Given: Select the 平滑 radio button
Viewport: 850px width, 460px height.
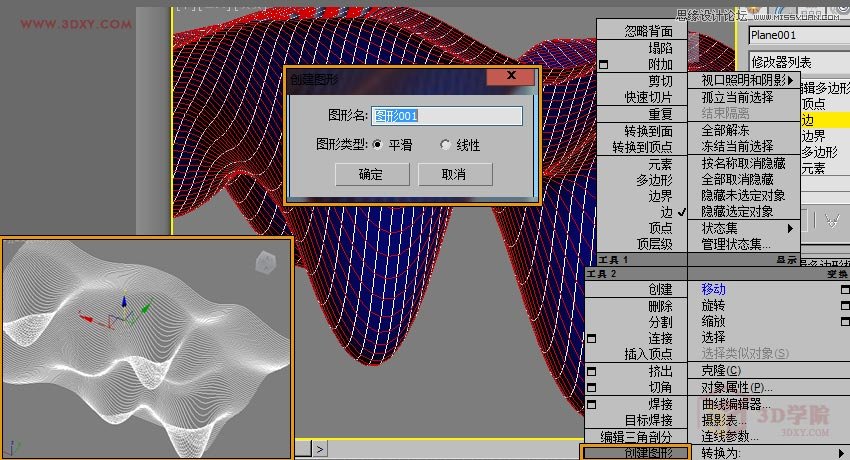Looking at the screenshot, I should tap(377, 145).
